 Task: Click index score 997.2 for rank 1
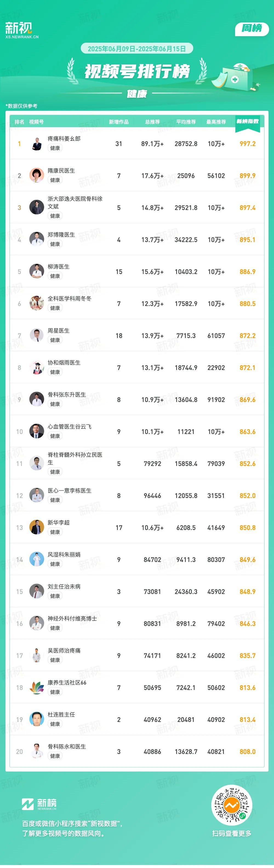pyautogui.click(x=247, y=144)
